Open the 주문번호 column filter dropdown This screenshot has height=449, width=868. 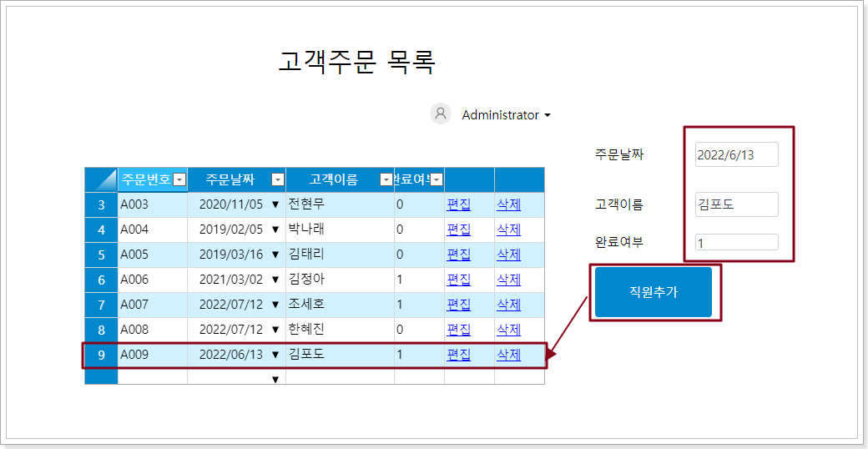click(179, 179)
